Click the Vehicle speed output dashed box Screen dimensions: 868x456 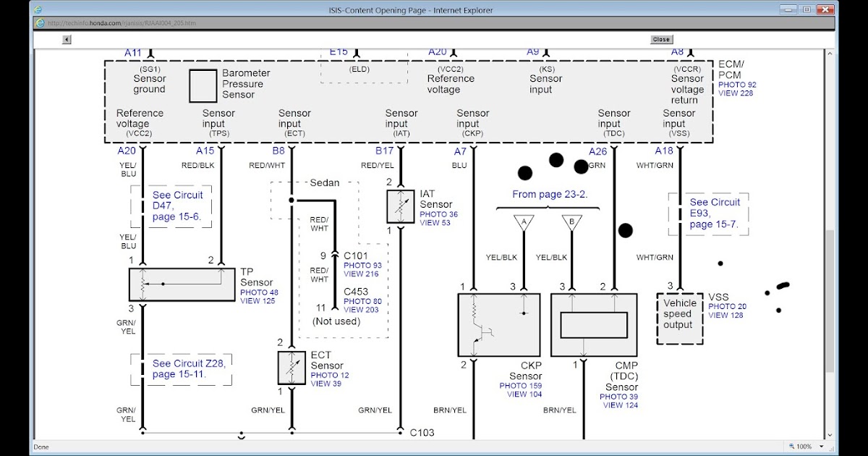pyautogui.click(x=679, y=318)
